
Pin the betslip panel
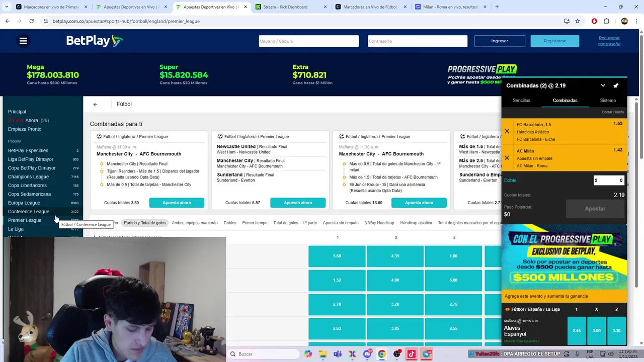[x=616, y=85]
